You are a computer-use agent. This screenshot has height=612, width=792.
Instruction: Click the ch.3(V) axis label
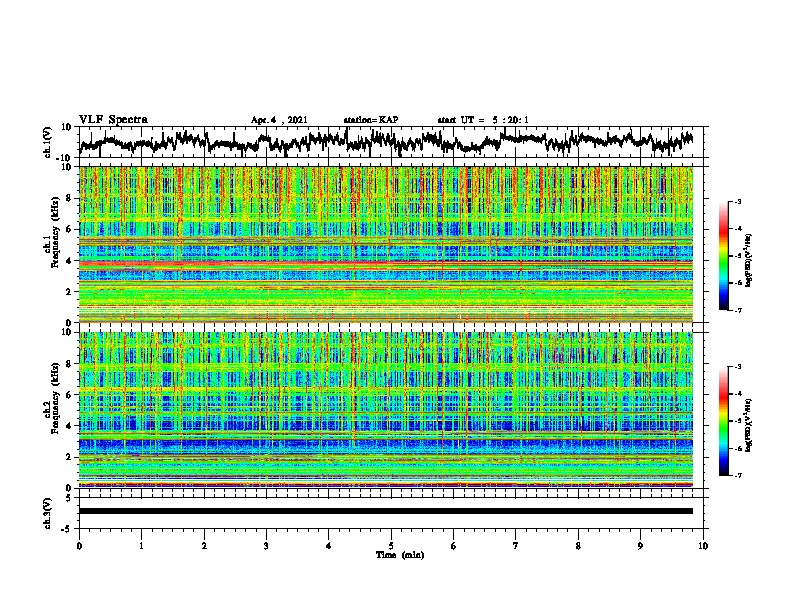[48, 513]
